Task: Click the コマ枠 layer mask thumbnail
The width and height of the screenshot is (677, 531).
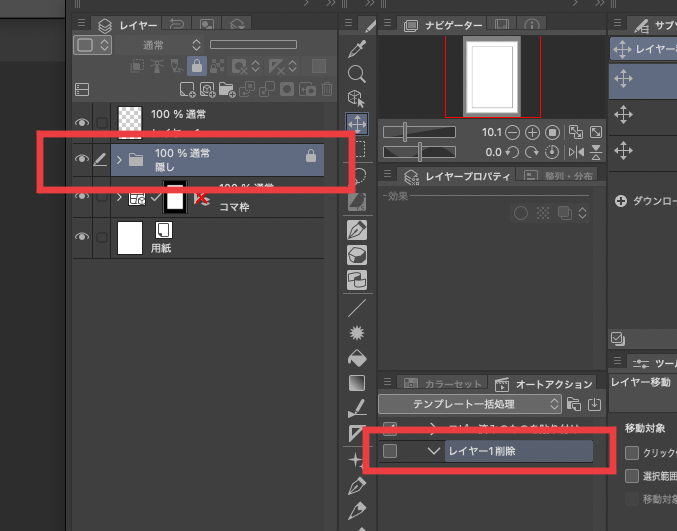Action: pyautogui.click(x=175, y=198)
